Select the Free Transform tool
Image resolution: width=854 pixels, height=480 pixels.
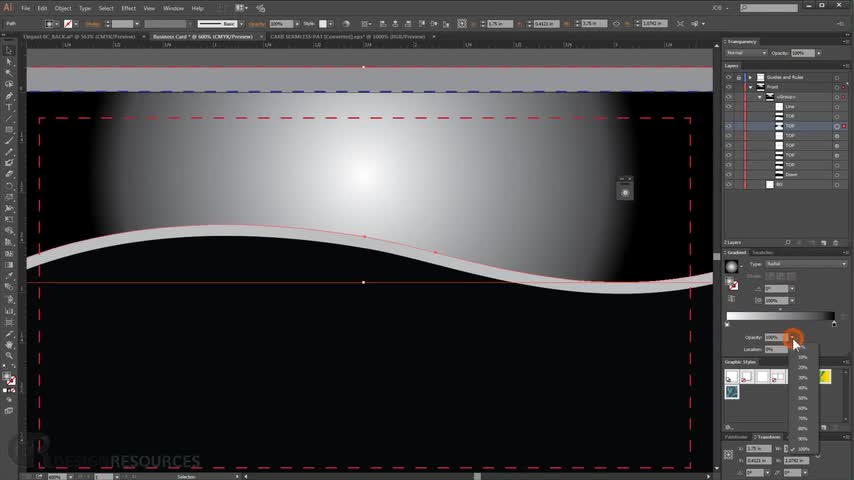click(x=9, y=220)
